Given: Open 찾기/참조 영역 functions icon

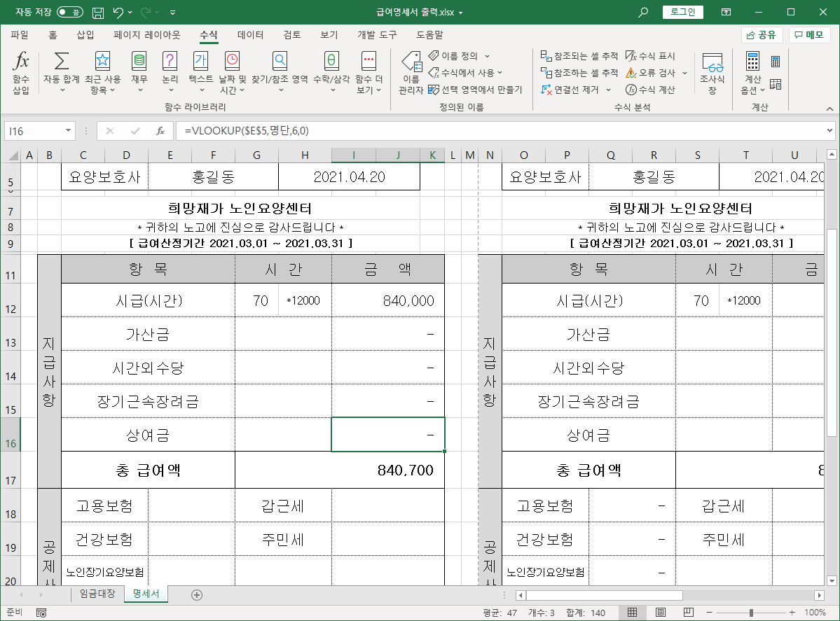Looking at the screenshot, I should click(280, 61).
